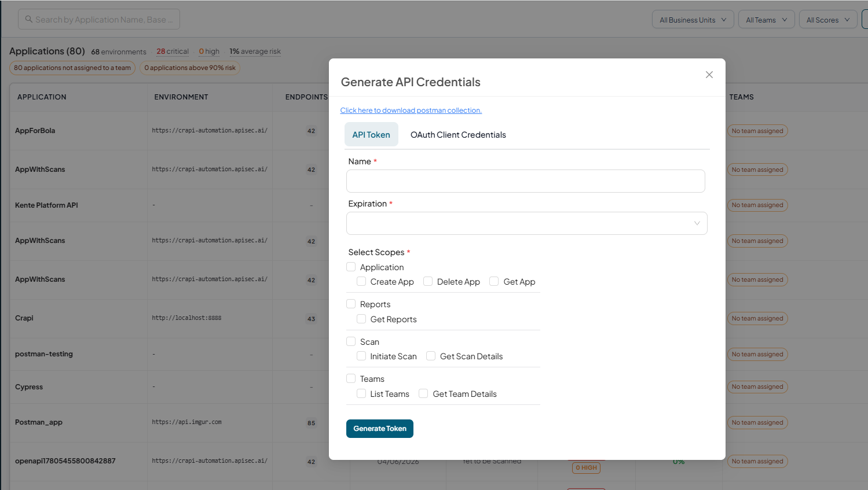Check the Reports scope checkbox
The image size is (868, 490).
pyautogui.click(x=351, y=304)
